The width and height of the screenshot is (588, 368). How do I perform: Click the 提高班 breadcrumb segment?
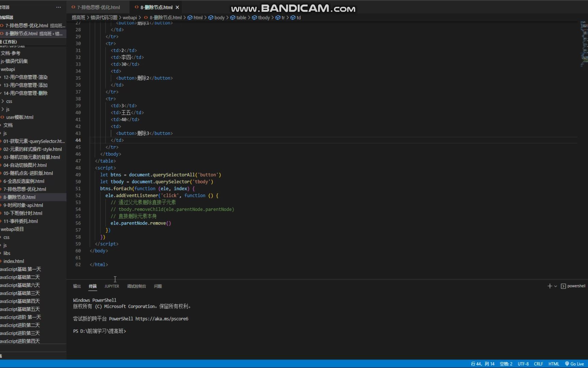(78, 17)
